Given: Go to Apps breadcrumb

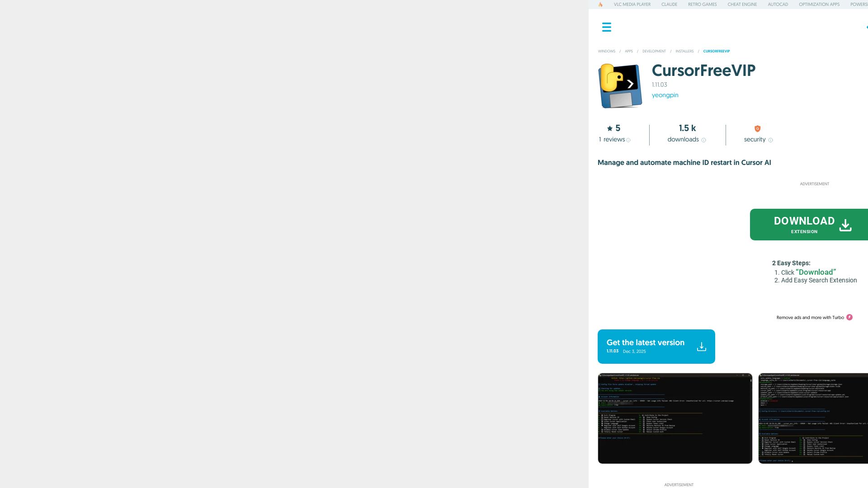Looking at the screenshot, I should (x=629, y=52).
